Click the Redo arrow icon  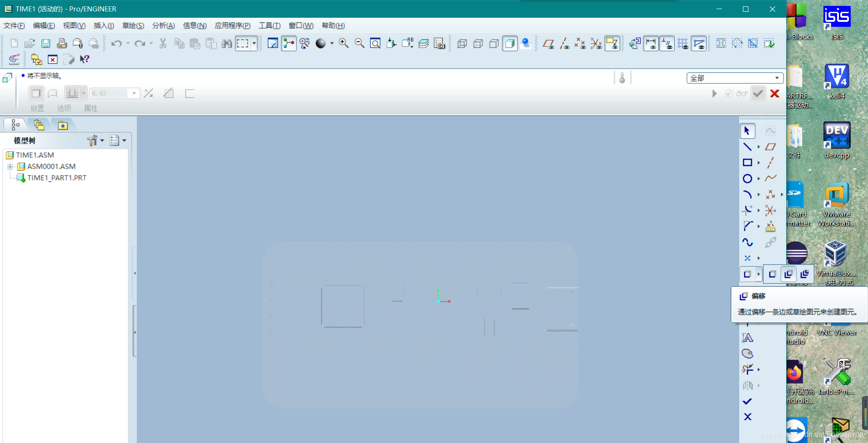tap(140, 43)
